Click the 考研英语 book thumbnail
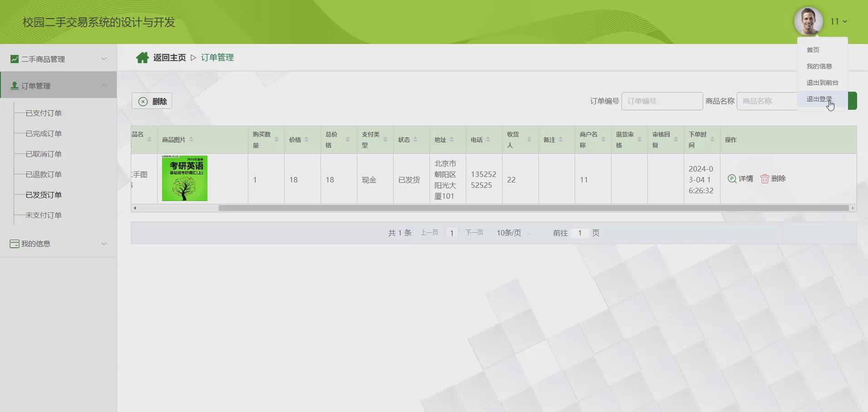The height and width of the screenshot is (412, 868). tap(185, 178)
